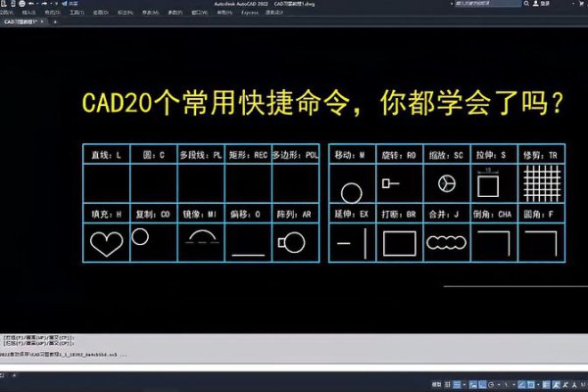Toggle the grid display status icon
This screenshot has width=588, height=392.
click(448, 384)
